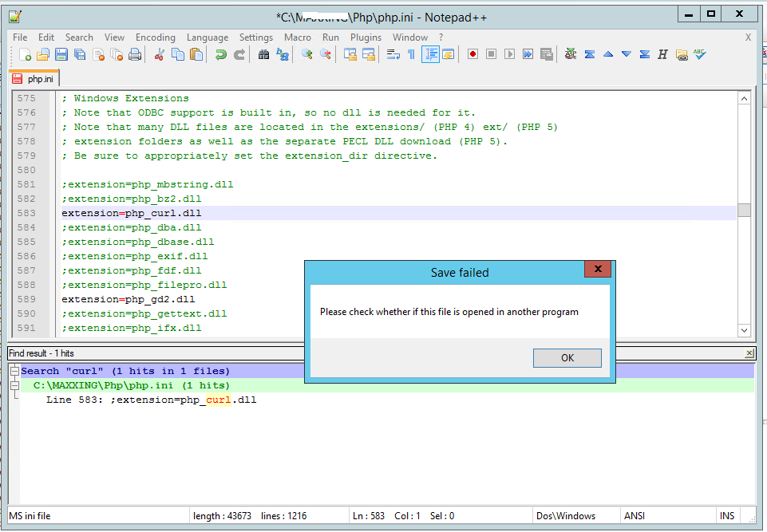Click the Zoom in magnifier icon

[x=307, y=55]
